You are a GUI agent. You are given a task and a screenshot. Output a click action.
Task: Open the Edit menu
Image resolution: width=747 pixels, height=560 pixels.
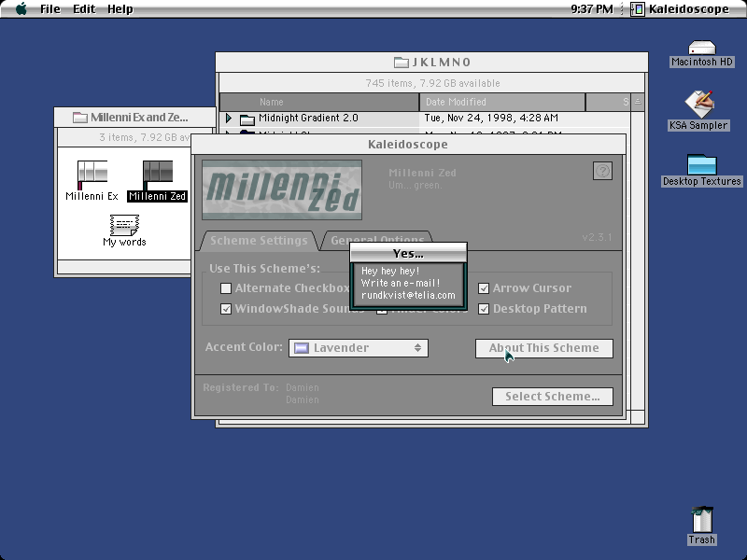(84, 9)
